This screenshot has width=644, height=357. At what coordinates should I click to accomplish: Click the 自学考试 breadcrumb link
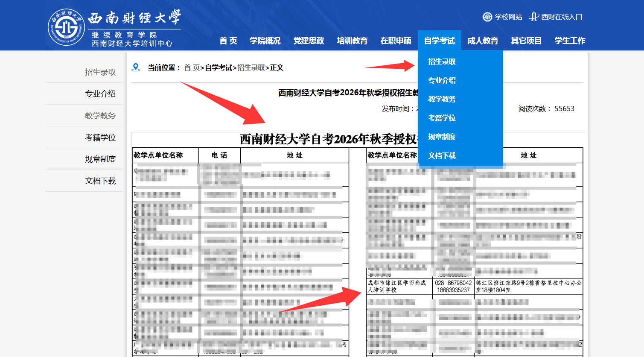(x=219, y=67)
